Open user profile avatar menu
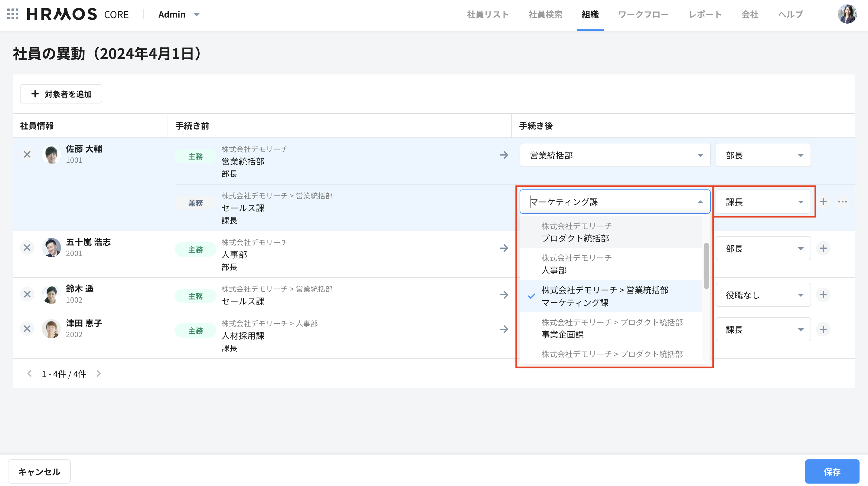The width and height of the screenshot is (868, 486). coord(847,14)
